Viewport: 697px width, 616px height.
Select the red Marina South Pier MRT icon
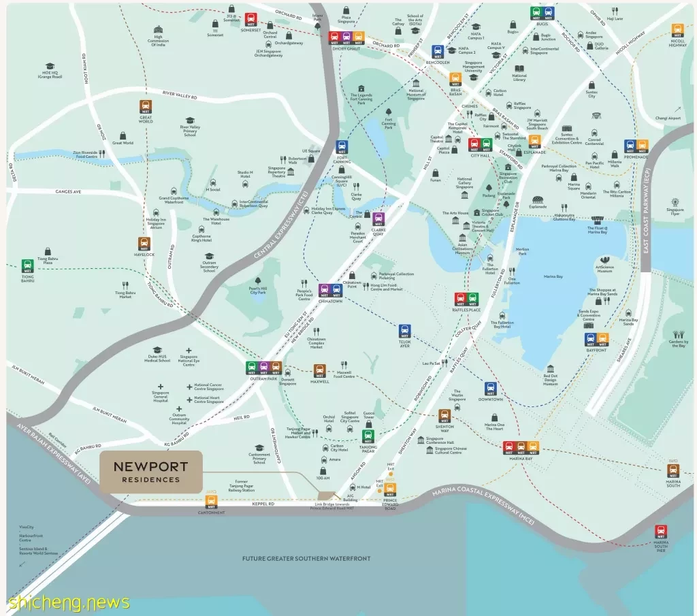[661, 532]
